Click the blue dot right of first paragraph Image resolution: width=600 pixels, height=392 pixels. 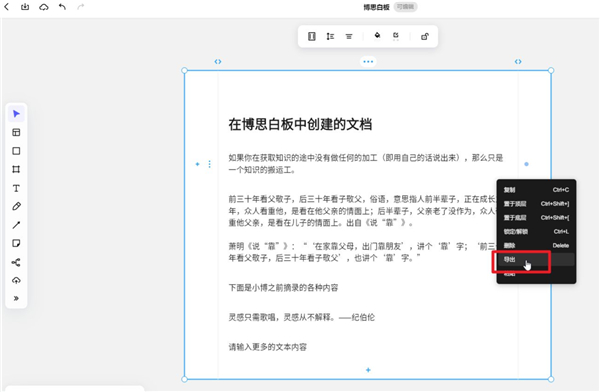point(527,164)
